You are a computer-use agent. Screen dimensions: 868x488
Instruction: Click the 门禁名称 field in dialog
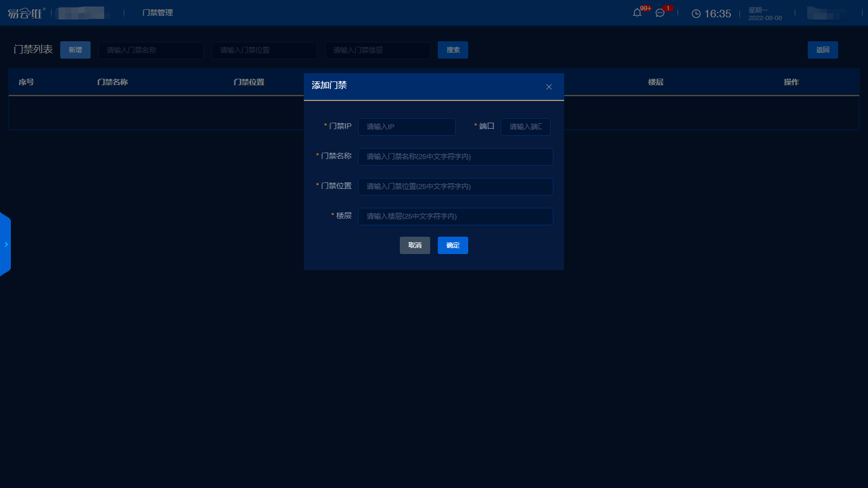(x=455, y=157)
